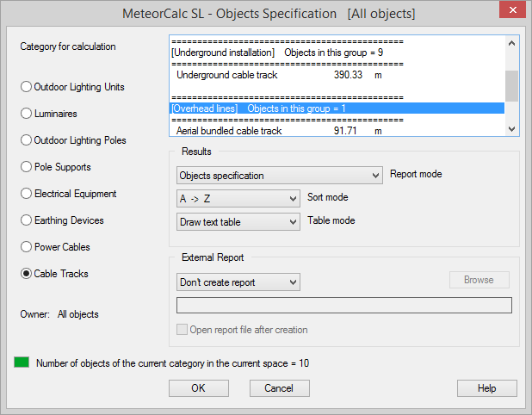
Task: Close the Objects Specification dialog
Action: click(512, 9)
